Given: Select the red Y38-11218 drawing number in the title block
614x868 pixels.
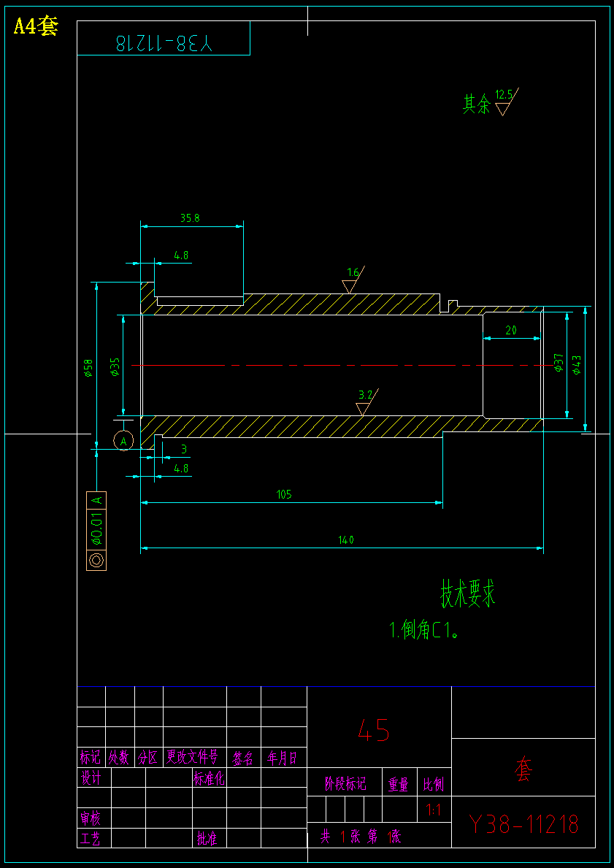Looking at the screenshot, I should pyautogui.click(x=523, y=825).
